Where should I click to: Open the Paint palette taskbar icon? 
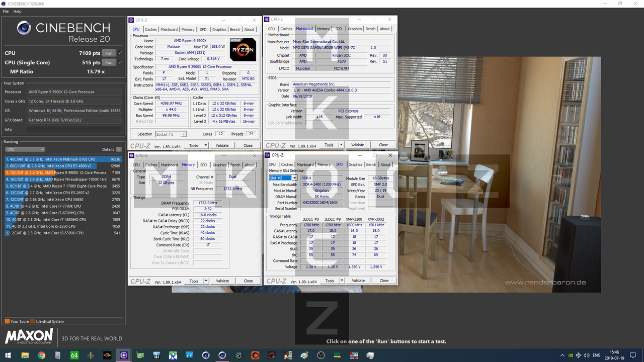tap(304, 355)
